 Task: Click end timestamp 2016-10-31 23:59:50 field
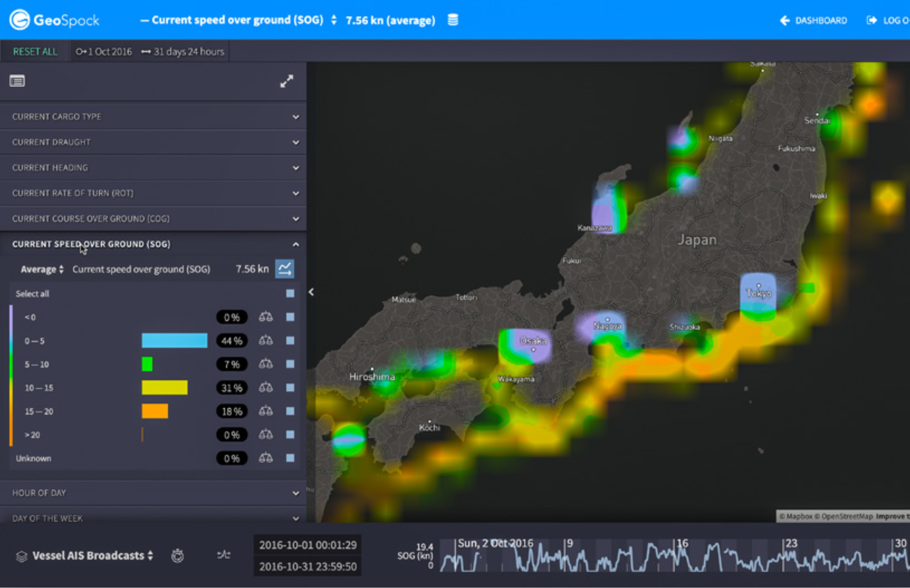pyautogui.click(x=308, y=566)
